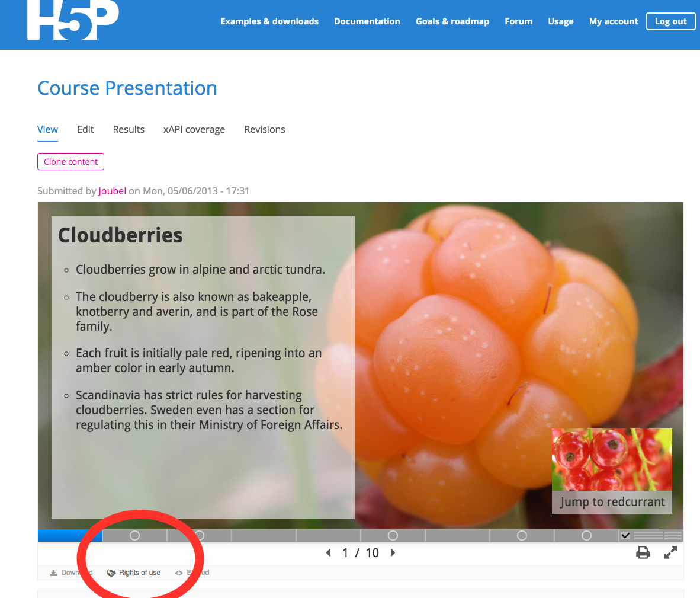Print the presentation using printer icon
Viewport: 700px width, 598px height.
point(643,553)
